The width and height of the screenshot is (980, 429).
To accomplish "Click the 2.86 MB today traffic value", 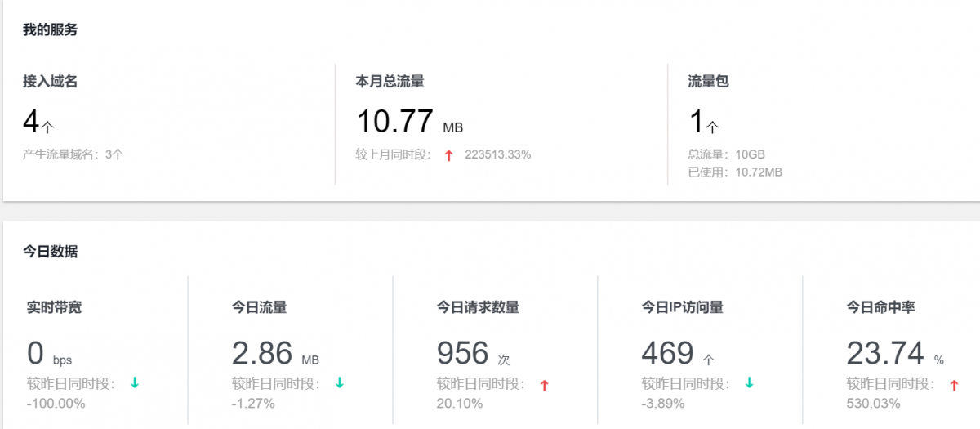I will pos(275,355).
